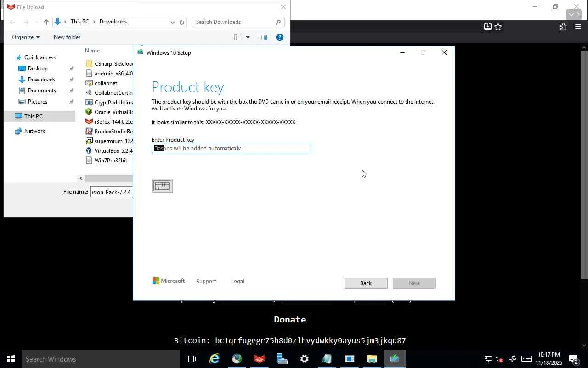Create a New folder in File Upload
This screenshot has width=588, height=368.
pyautogui.click(x=67, y=37)
